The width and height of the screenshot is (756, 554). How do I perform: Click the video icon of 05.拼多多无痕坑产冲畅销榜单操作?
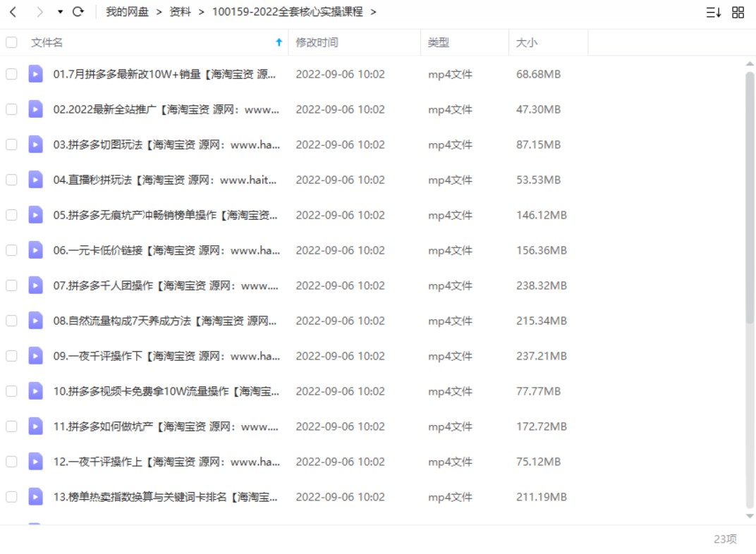click(36, 215)
